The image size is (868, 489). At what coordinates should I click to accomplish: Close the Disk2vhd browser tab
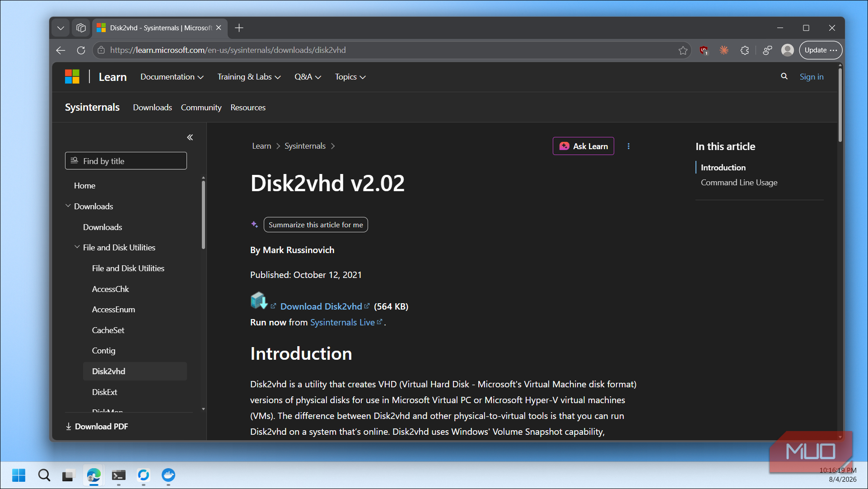(x=219, y=28)
